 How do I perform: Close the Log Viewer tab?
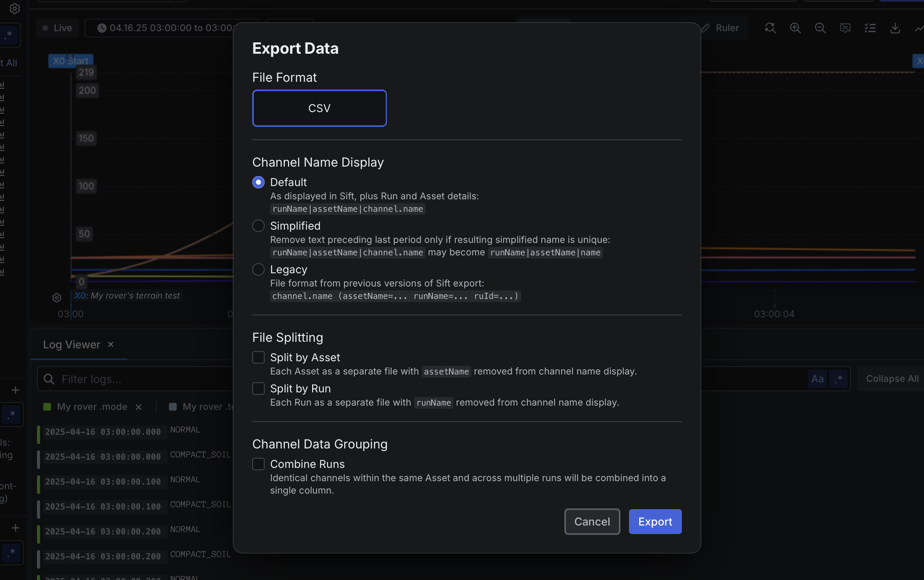pyautogui.click(x=110, y=344)
